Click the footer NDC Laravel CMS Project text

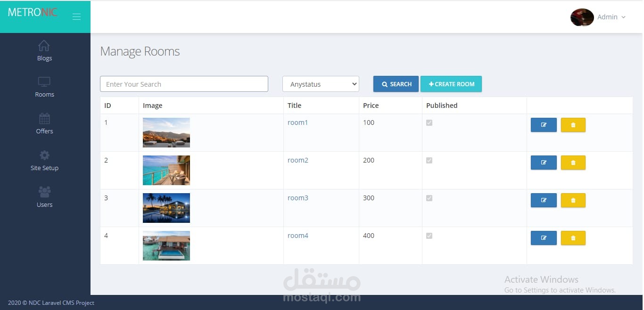[61, 303]
